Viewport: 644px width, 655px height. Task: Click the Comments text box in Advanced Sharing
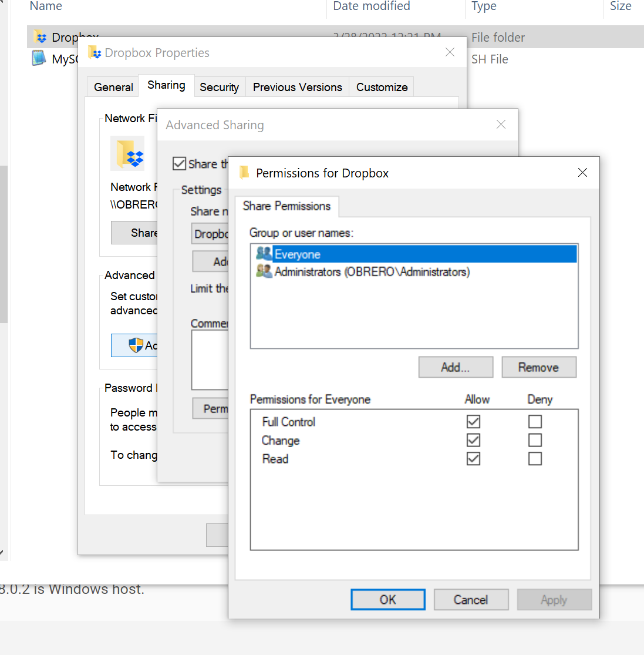pos(210,360)
